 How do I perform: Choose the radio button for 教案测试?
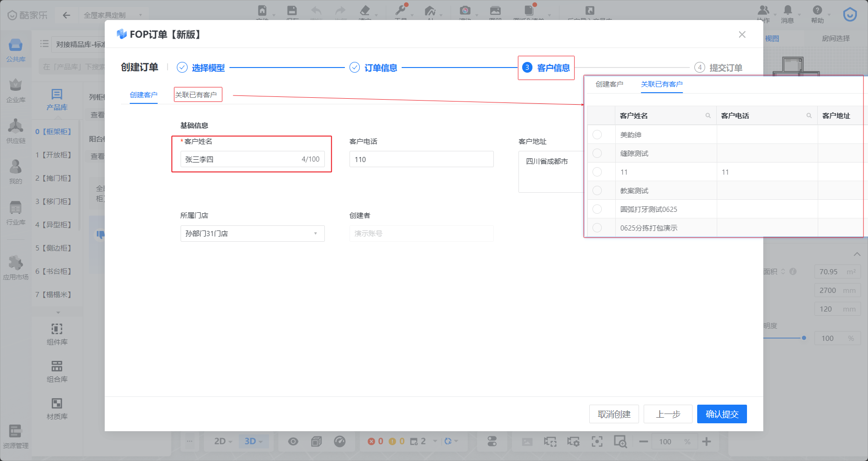tap(597, 191)
